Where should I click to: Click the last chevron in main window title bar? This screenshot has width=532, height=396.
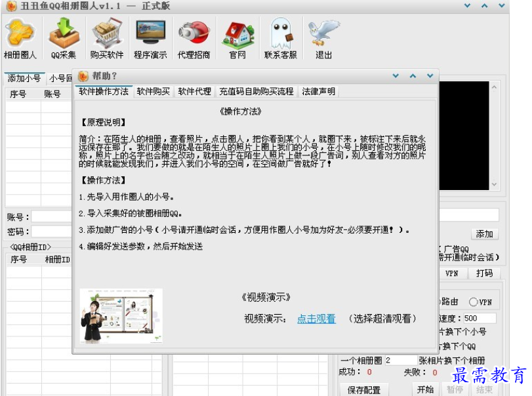coord(502,6)
